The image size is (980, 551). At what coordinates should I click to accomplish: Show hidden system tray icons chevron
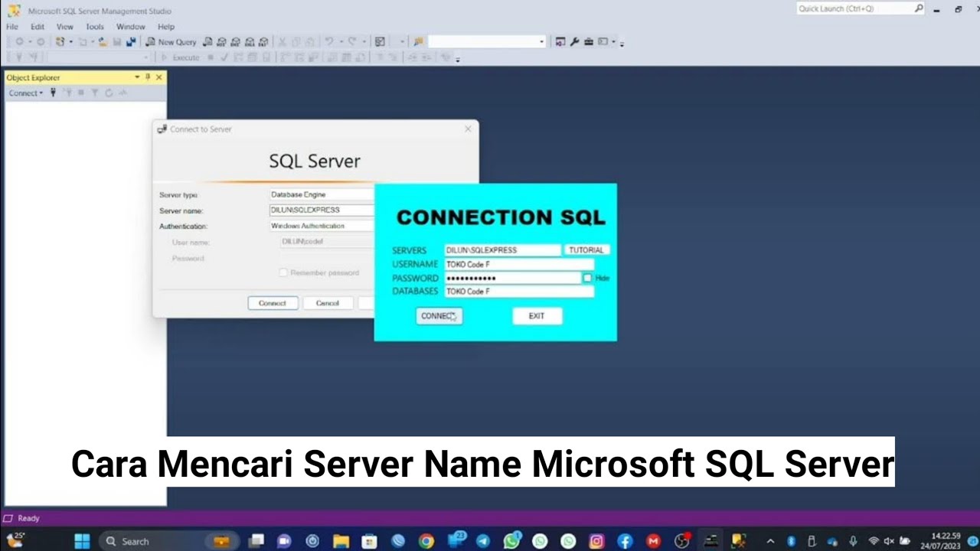pyautogui.click(x=770, y=541)
